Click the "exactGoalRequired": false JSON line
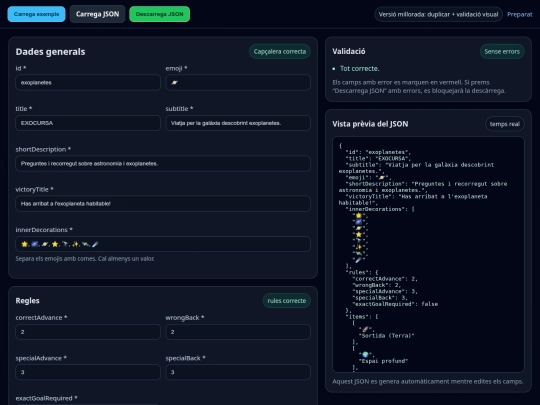 [395, 304]
